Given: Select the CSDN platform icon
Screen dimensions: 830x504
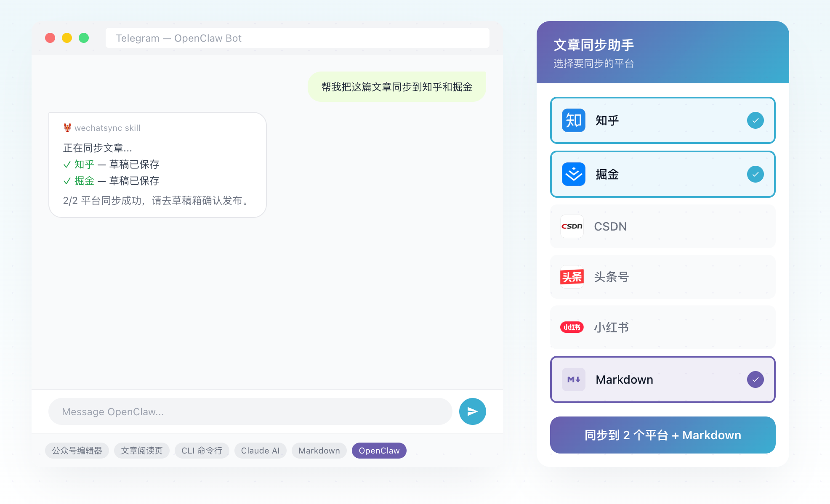Looking at the screenshot, I should click(572, 226).
